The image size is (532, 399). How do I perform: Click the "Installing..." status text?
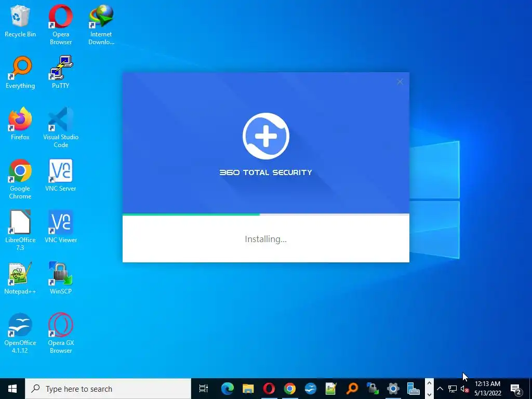tap(265, 239)
